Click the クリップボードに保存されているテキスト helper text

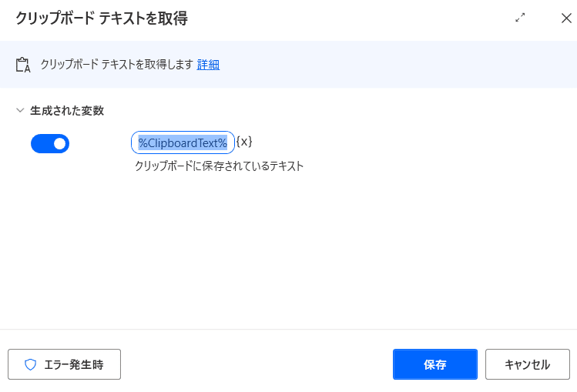click(219, 166)
